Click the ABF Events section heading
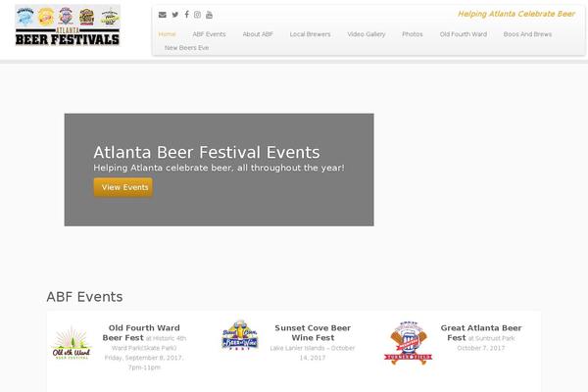The width and height of the screenshot is (588, 392). coord(84,297)
